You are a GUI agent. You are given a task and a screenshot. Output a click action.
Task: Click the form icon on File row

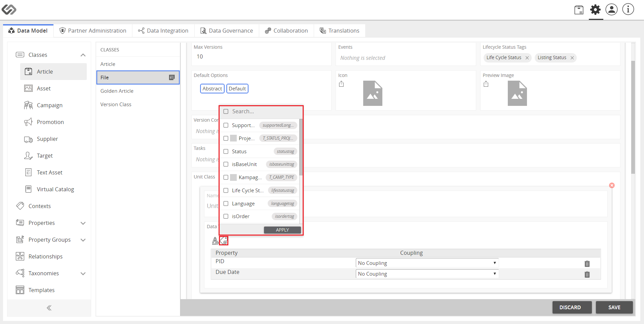(172, 77)
